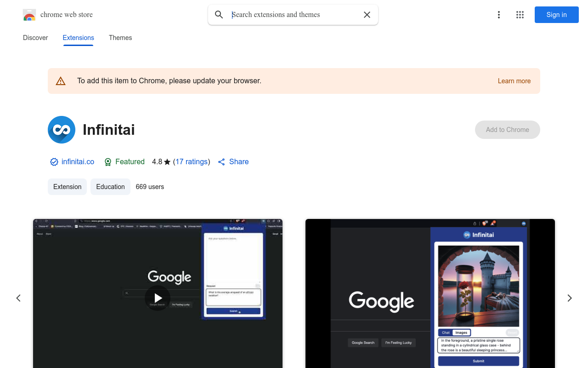This screenshot has height=368, width=588.
Task: Switch to the Discover tab
Action: (x=35, y=38)
